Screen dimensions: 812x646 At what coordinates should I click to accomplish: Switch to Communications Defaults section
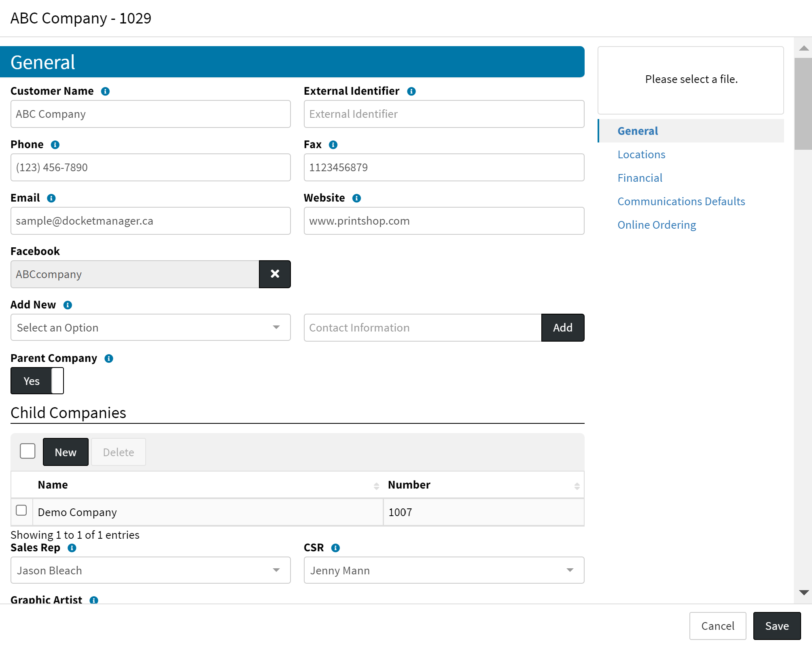(x=681, y=202)
